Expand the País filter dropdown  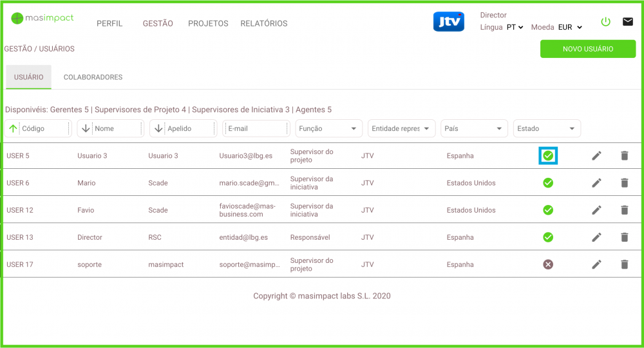(x=474, y=129)
